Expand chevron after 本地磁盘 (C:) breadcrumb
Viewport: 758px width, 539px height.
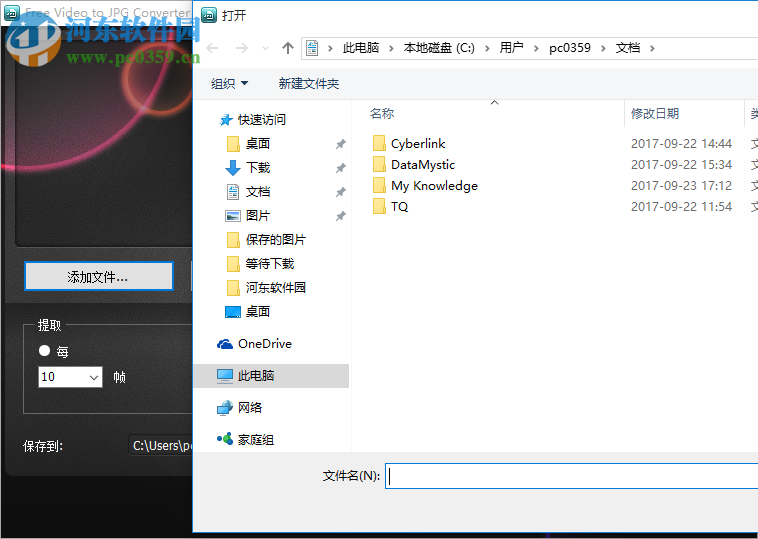click(487, 48)
